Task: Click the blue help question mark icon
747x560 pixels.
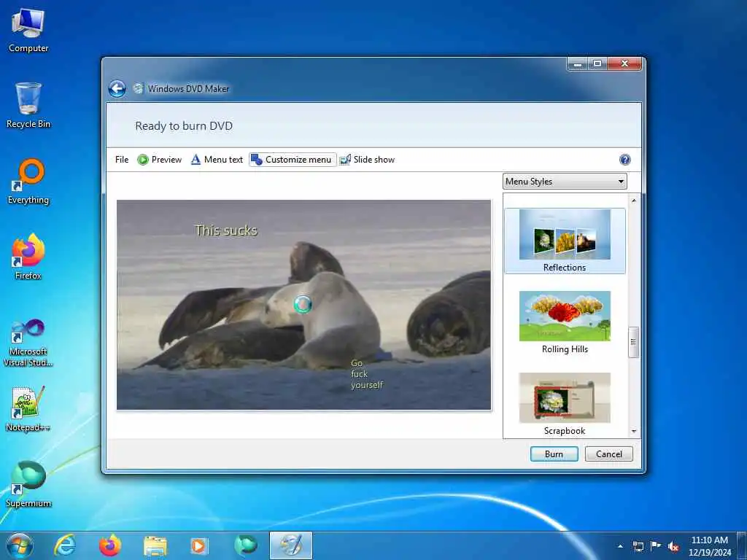Action: [625, 160]
